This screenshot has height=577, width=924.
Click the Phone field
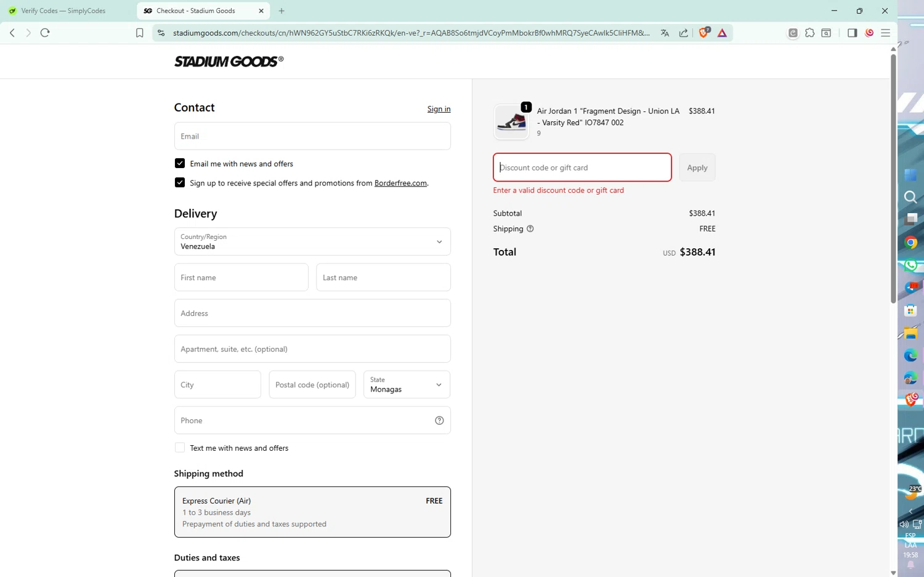(x=312, y=420)
